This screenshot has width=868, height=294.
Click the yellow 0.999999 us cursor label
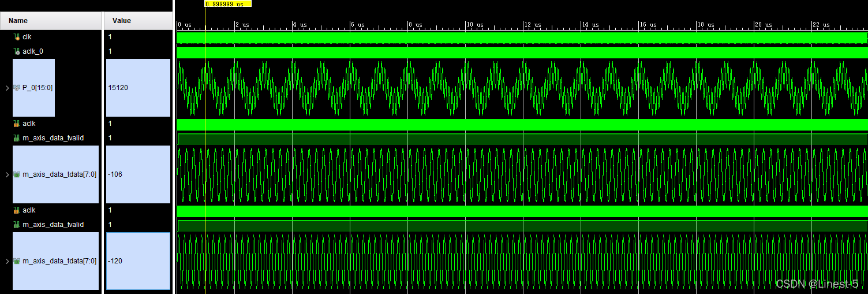click(228, 3)
